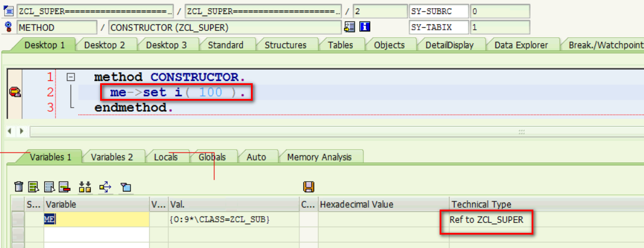The width and height of the screenshot is (644, 248).
Task: Select the Variables 2 tab
Action: [112, 157]
